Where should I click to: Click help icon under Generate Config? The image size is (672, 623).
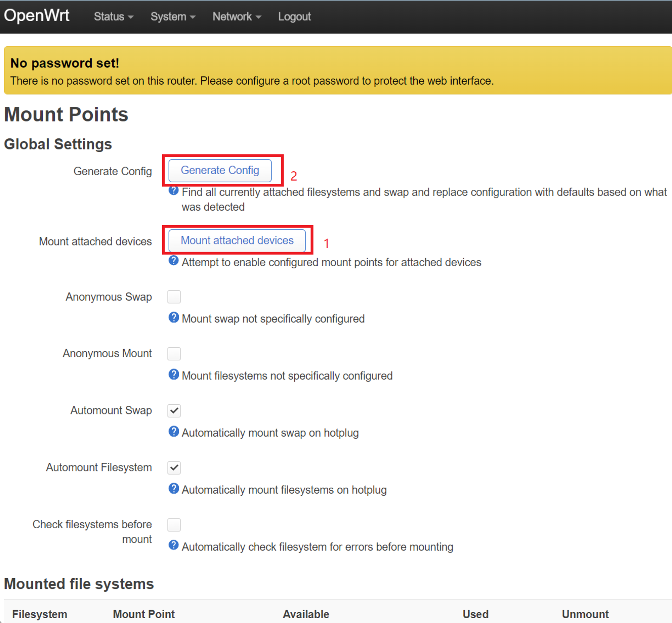pos(173,191)
